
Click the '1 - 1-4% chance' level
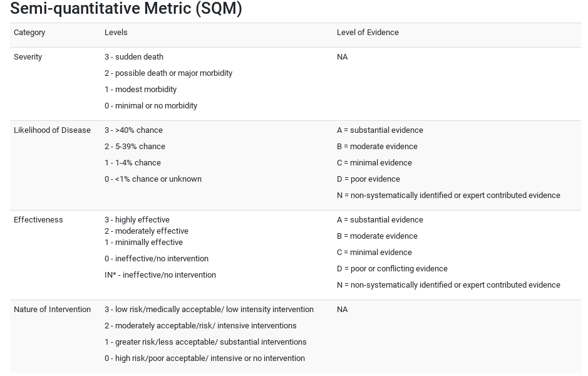133,163
